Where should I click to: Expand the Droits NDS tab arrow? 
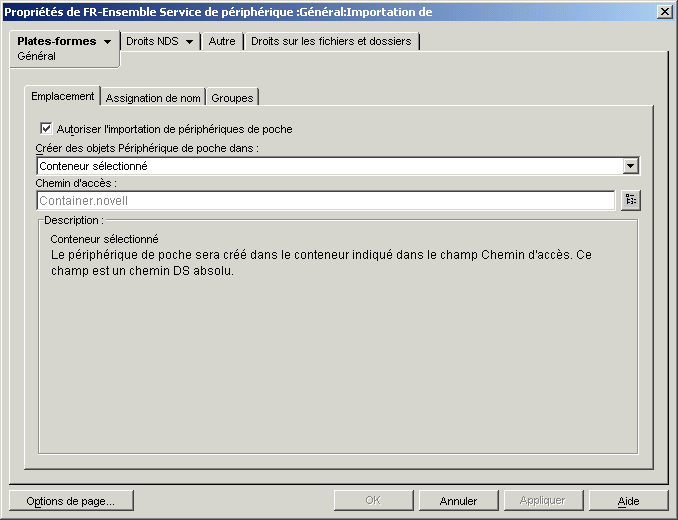[x=189, y=42]
